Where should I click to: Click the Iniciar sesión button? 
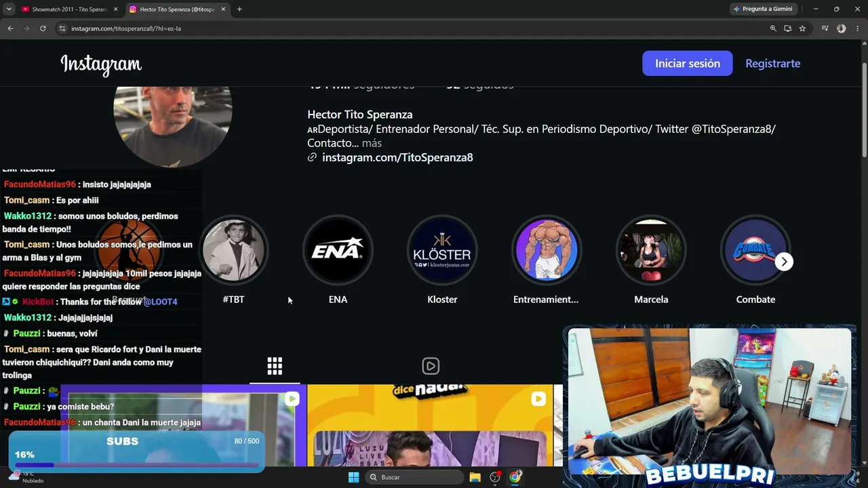[x=688, y=63]
